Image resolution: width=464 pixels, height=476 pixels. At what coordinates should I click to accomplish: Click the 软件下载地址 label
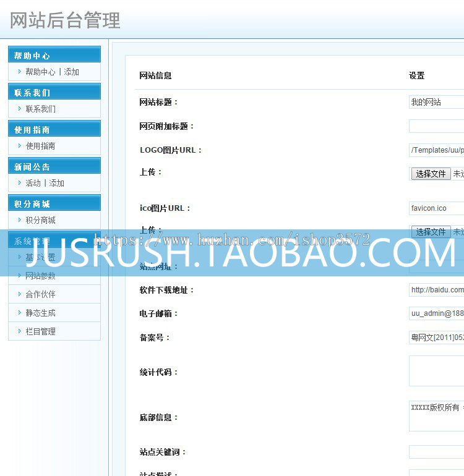tap(166, 290)
